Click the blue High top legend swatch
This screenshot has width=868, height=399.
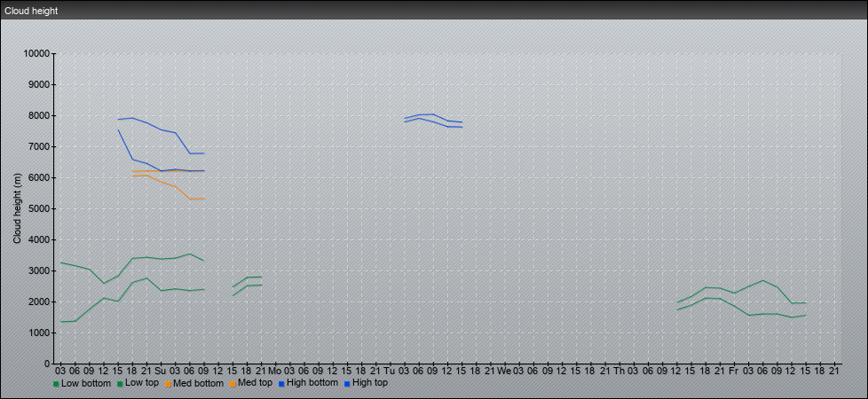[x=346, y=384]
